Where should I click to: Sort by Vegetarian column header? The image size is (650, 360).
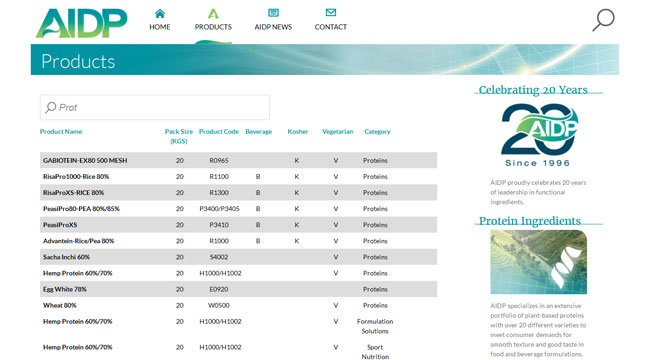(x=337, y=131)
